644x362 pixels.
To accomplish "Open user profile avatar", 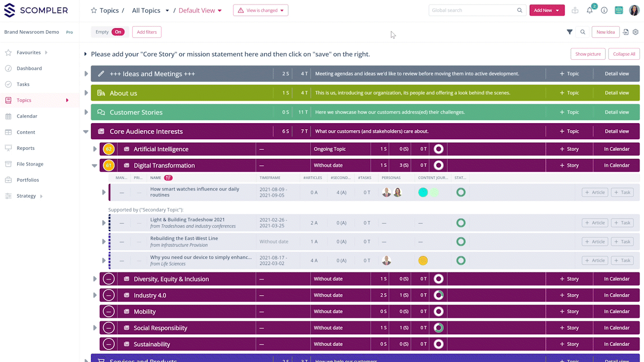I will coord(634,11).
